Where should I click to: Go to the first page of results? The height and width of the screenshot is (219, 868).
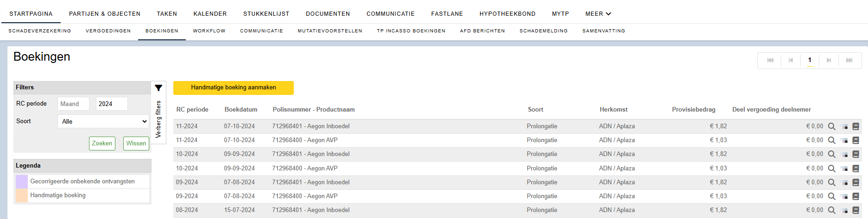tap(770, 60)
